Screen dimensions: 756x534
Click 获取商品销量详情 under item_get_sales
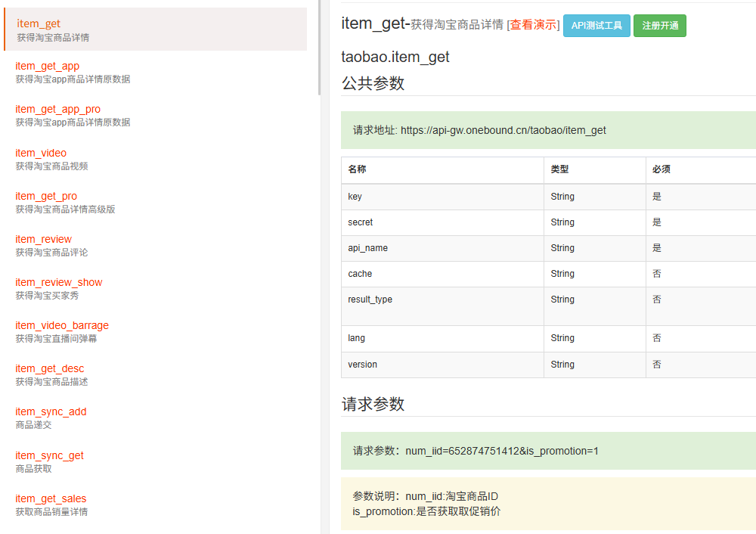(51, 512)
